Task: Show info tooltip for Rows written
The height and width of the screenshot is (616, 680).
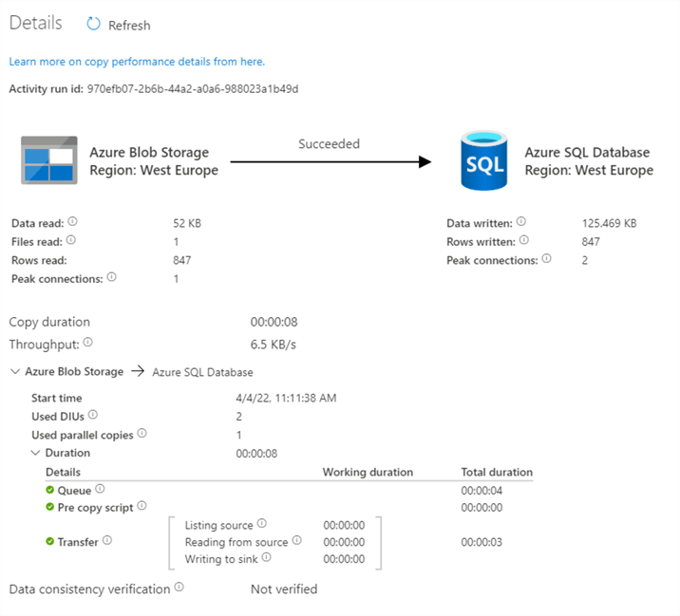Action: pos(524,240)
